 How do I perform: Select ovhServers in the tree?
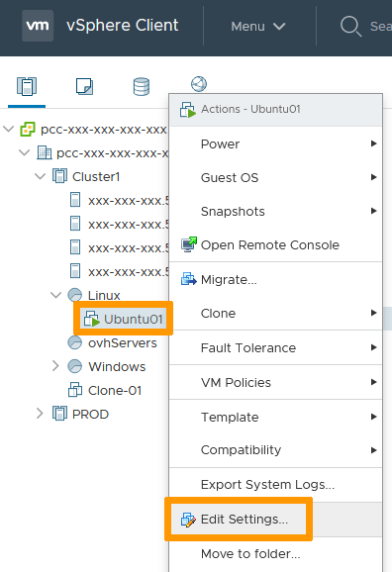tap(123, 342)
